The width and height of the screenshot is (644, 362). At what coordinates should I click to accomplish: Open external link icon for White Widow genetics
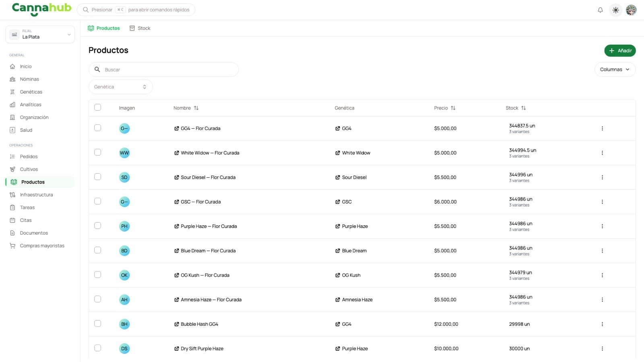338,153
